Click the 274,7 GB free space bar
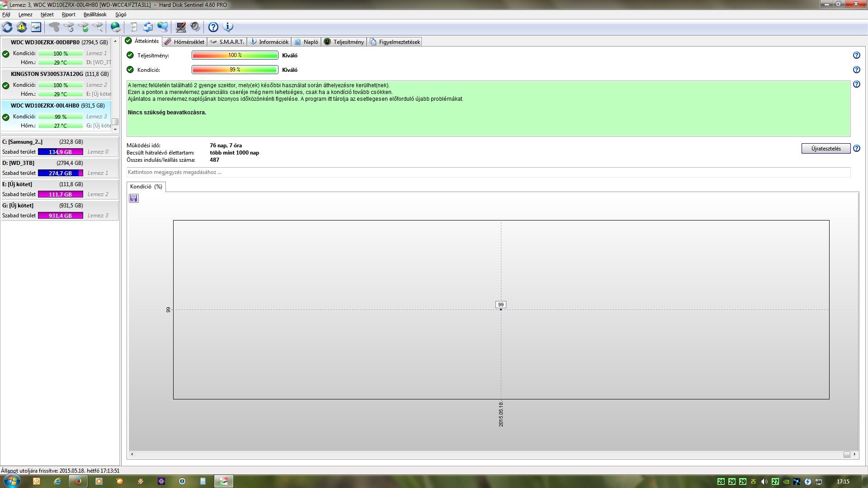This screenshot has height=488, width=868. (61, 173)
